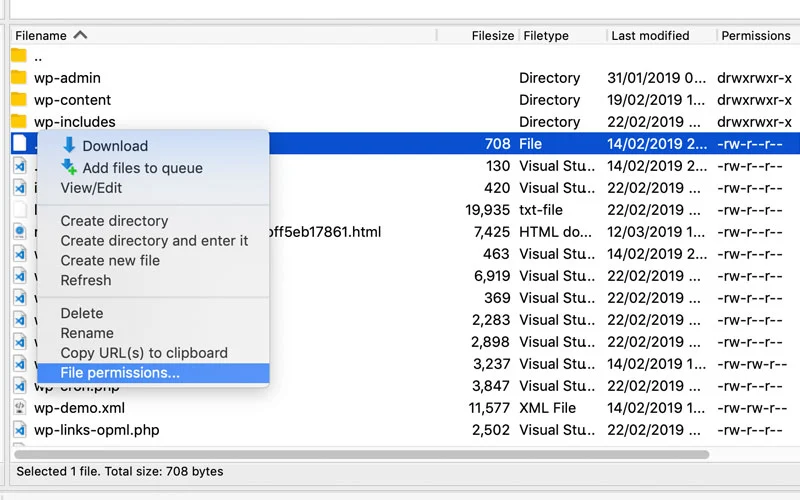Click the 3,237 filesize cell
800x500 pixels.
pyautogui.click(x=491, y=364)
